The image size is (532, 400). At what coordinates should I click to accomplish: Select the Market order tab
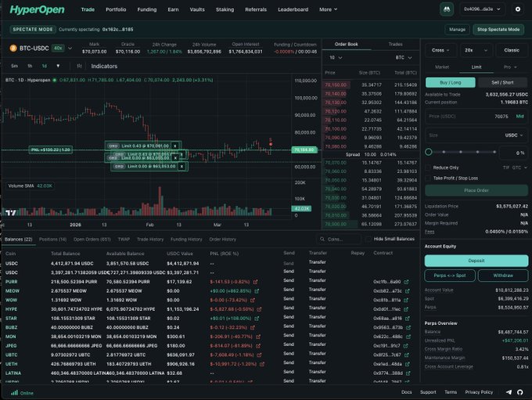[x=442, y=67]
